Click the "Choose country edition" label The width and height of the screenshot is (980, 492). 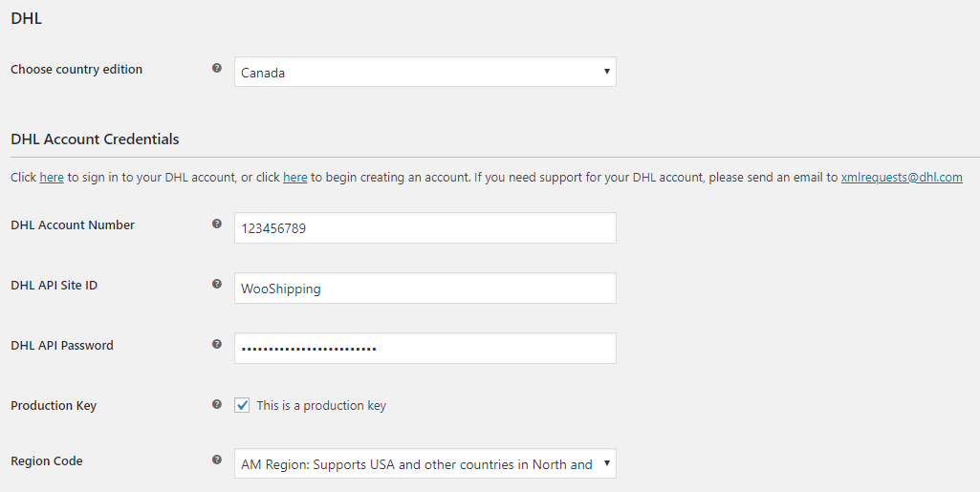pos(76,70)
